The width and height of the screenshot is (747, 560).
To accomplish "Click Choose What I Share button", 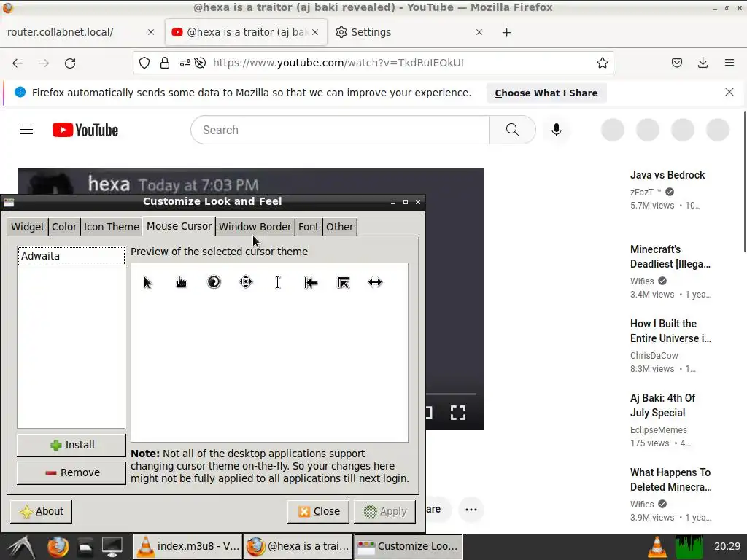I will point(546,93).
